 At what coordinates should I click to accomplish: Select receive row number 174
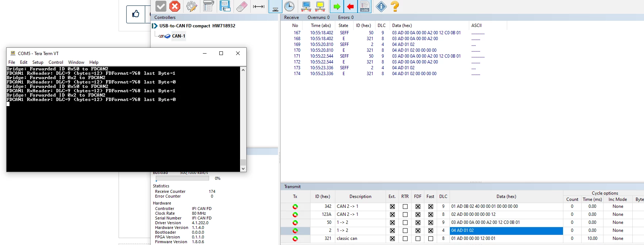297,74
